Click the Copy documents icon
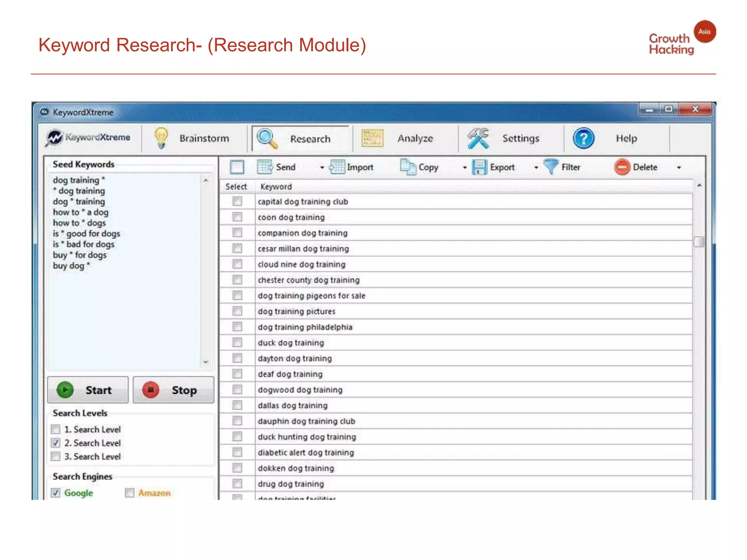This screenshot has height=560, width=747. pos(407,167)
